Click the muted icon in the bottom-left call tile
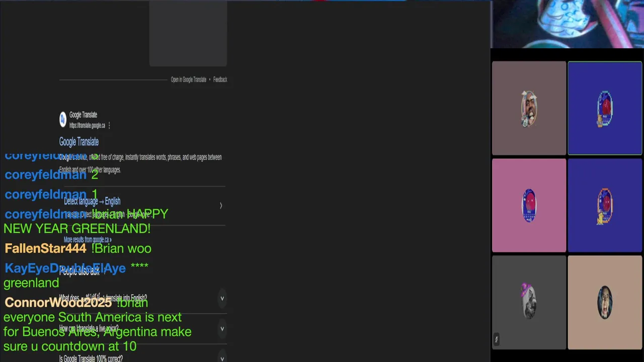Image resolution: width=644 pixels, height=362 pixels. pyautogui.click(x=496, y=340)
